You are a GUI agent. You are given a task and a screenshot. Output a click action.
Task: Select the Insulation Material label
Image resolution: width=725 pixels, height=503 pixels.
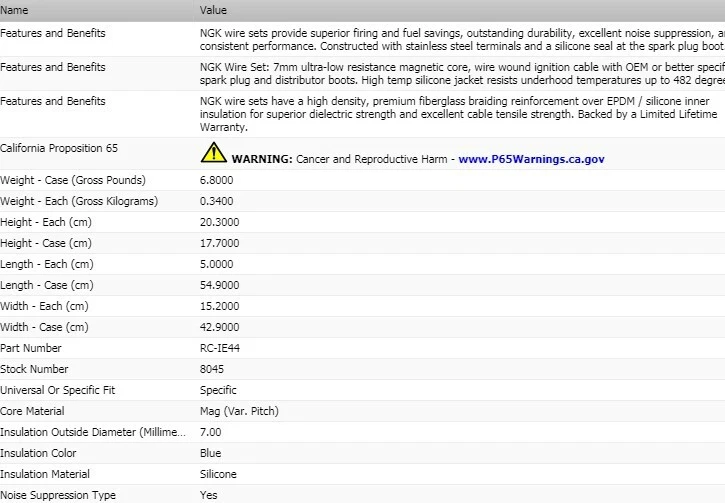[45, 474]
